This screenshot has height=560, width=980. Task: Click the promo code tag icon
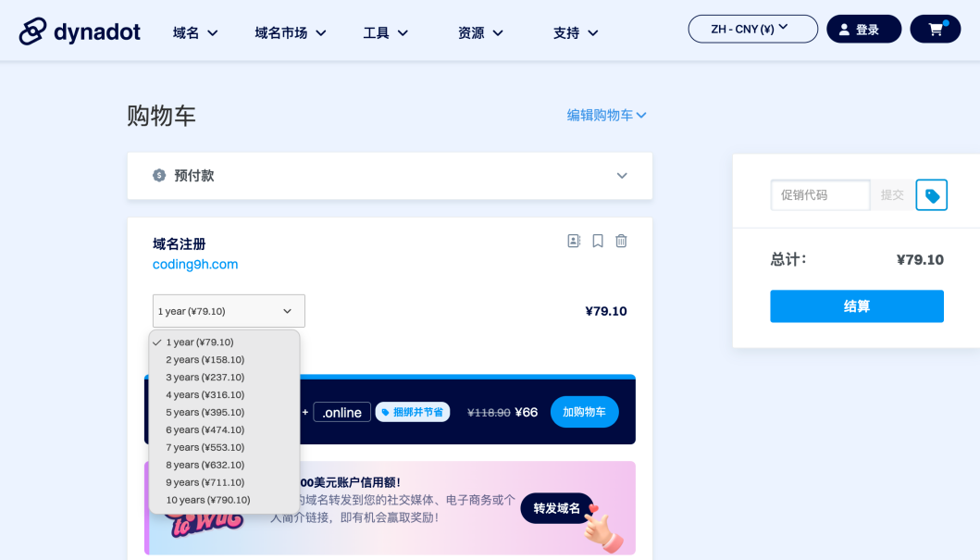(x=931, y=195)
